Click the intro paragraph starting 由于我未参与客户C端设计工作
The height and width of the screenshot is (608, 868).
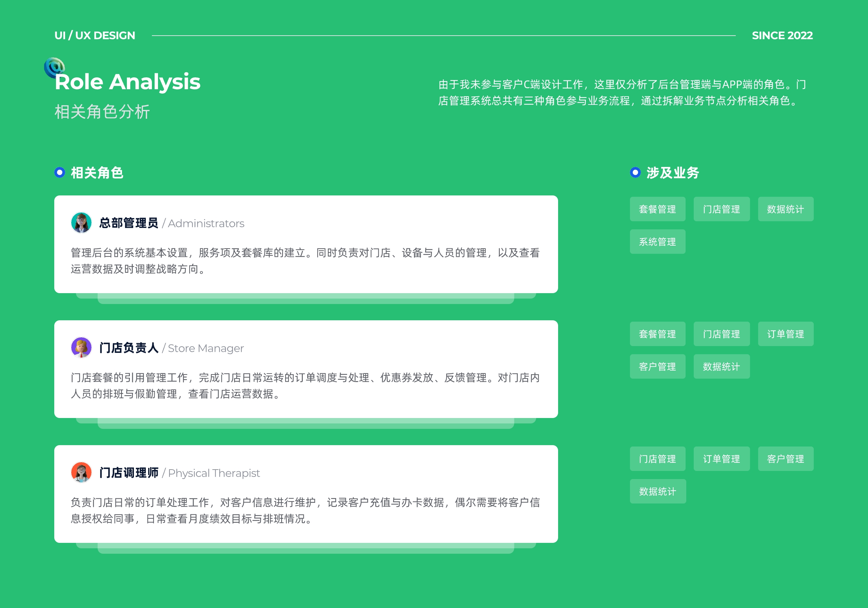pyautogui.click(x=622, y=92)
